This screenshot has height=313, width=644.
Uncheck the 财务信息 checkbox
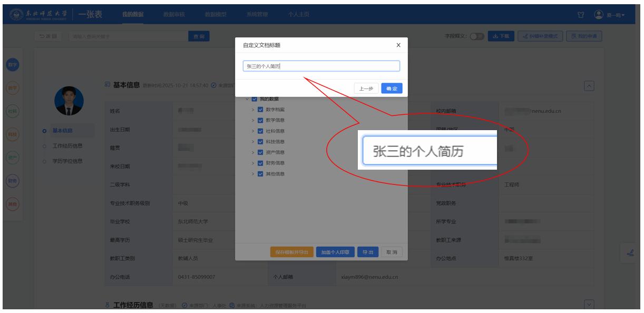point(260,163)
